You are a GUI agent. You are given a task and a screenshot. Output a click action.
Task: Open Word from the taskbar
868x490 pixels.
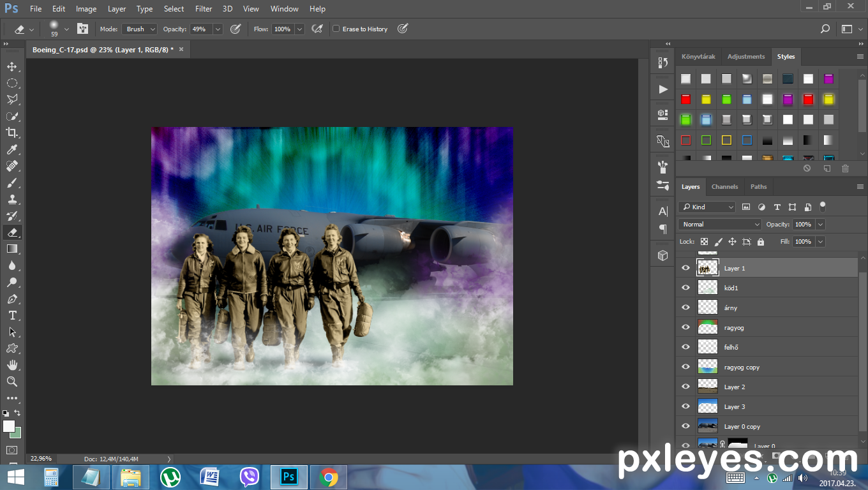(x=210, y=477)
